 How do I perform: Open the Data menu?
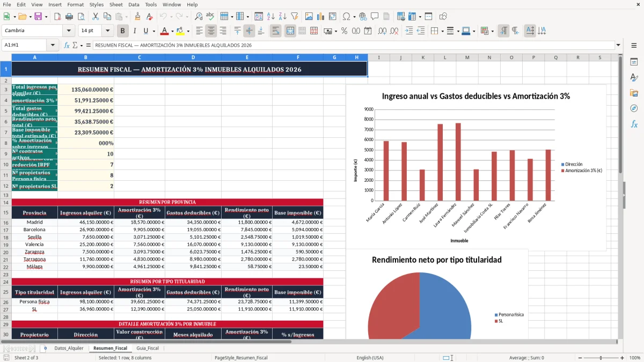tap(134, 4)
